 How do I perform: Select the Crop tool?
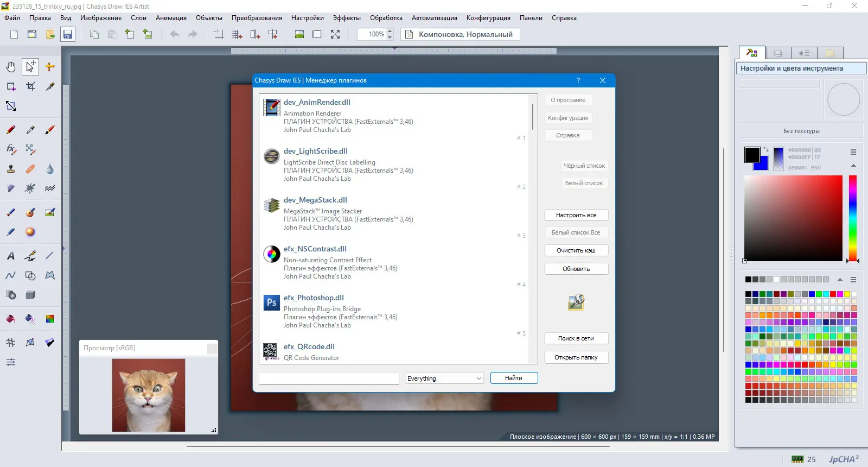(x=30, y=86)
